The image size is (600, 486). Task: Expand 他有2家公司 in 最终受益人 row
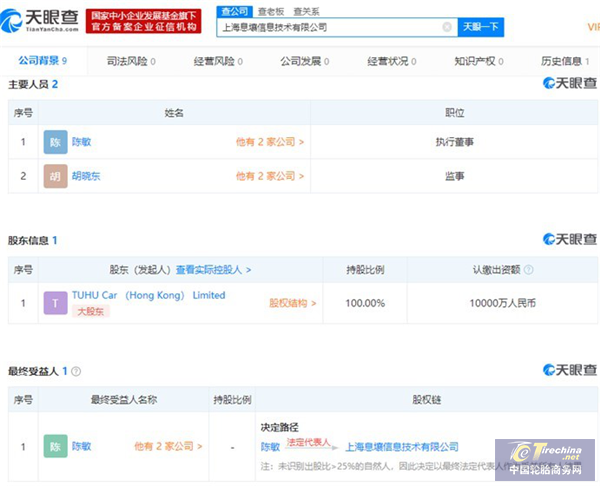[x=168, y=446]
